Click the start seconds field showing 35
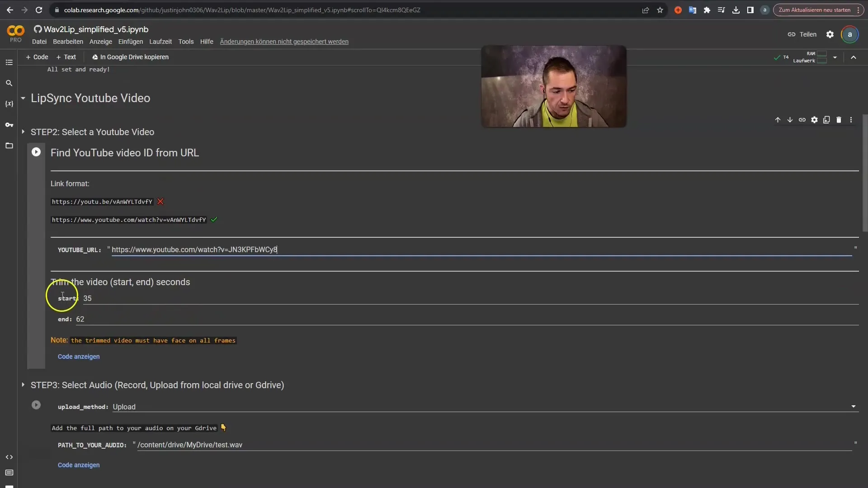 [471, 298]
